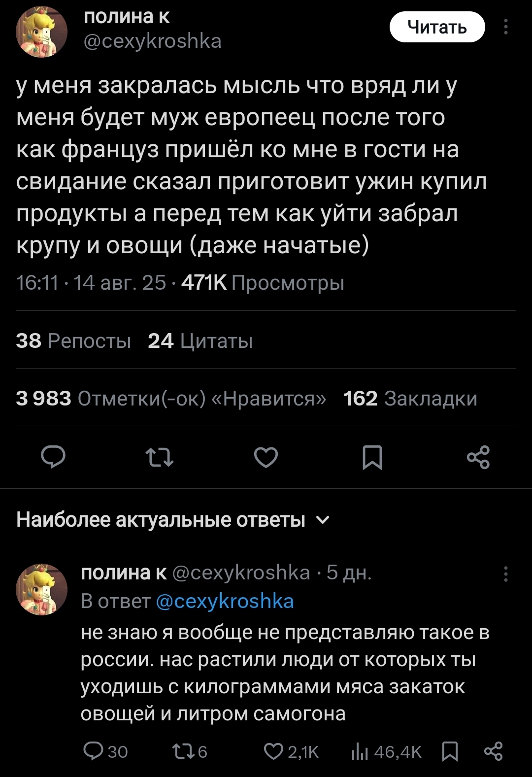Open author's profile picture at top
The width and height of the screenshot is (532, 777).
point(42,32)
